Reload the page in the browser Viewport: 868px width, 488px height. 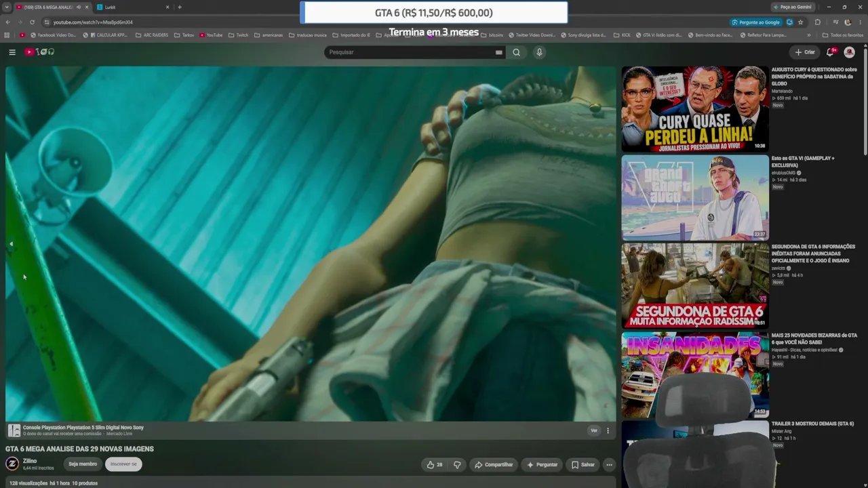pos(32,22)
